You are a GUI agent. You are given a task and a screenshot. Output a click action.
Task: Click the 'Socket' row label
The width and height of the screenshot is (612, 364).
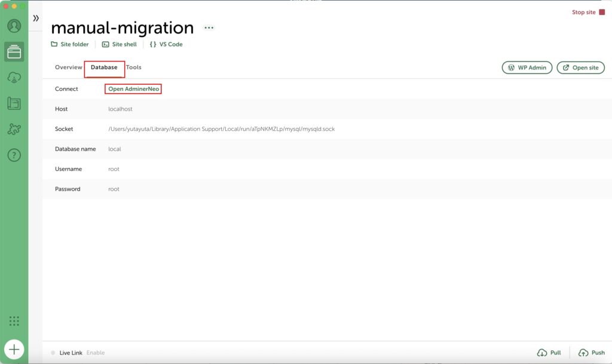[64, 129]
